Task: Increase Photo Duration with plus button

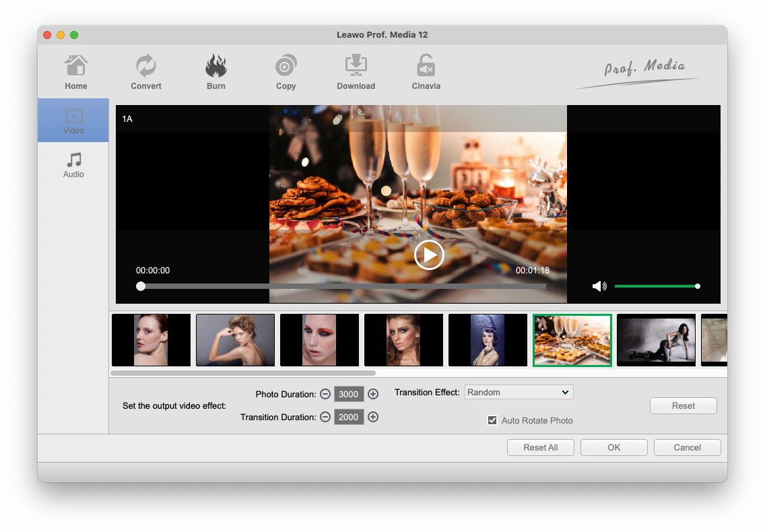Action: click(x=373, y=395)
